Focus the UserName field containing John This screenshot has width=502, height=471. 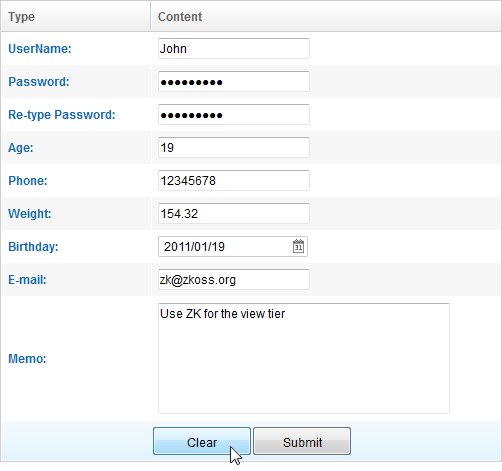point(234,49)
